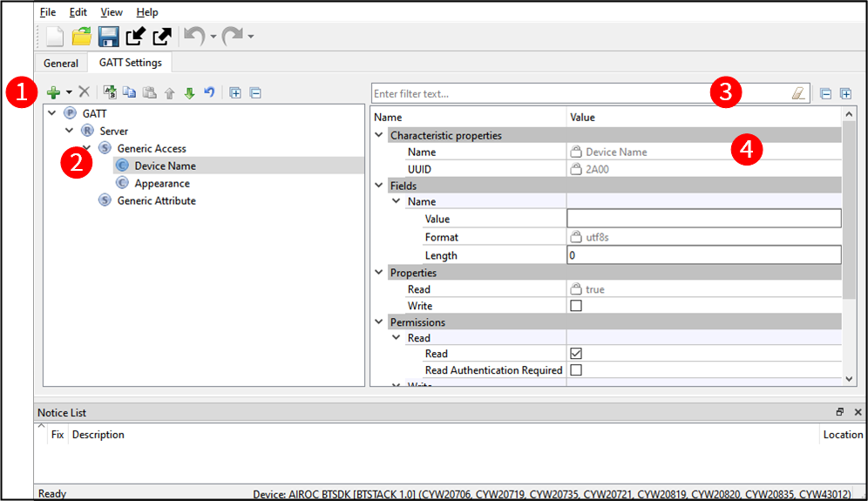Collapse the Server tree node

coord(69,131)
